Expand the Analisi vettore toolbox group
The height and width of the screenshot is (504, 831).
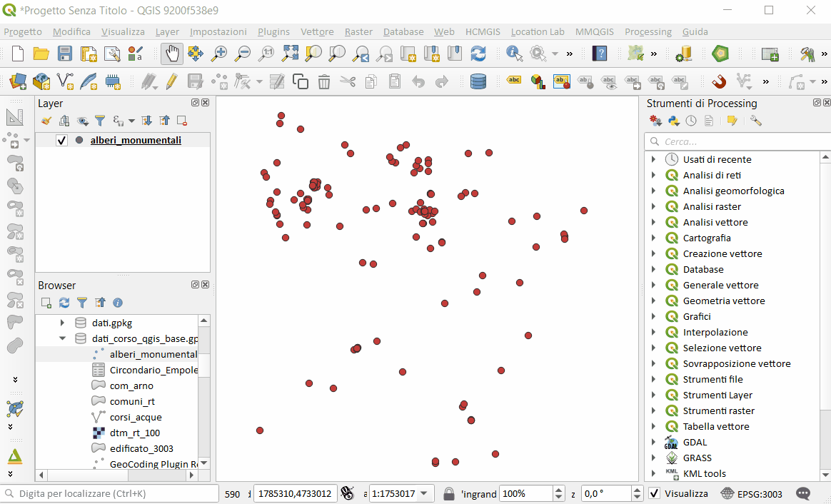point(653,222)
